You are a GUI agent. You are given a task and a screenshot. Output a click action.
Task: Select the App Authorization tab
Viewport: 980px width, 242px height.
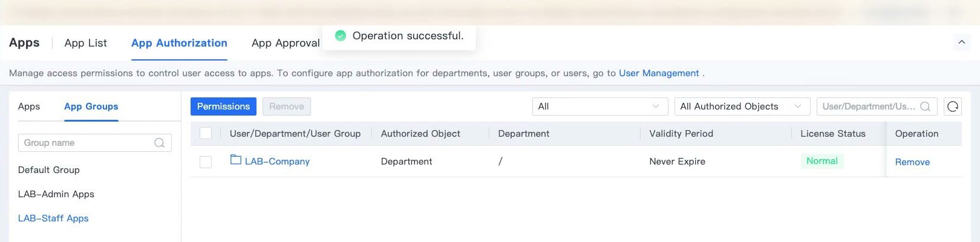(179, 43)
